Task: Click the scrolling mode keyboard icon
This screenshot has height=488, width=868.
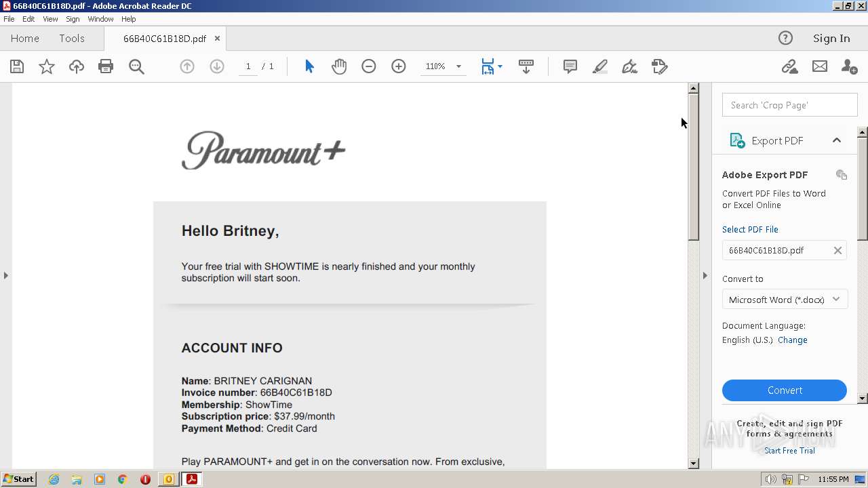Action: 526,66
